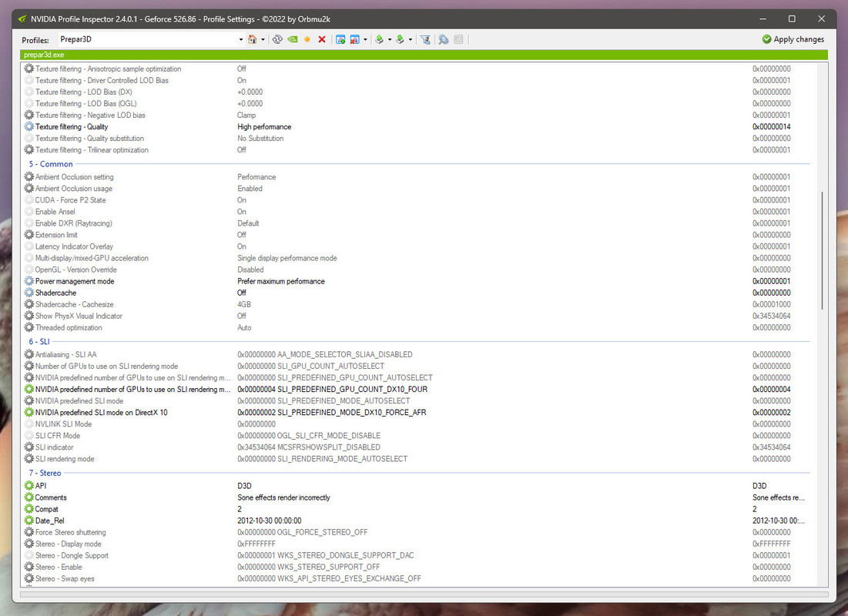Click green gear of NVIDIA predefined SLI mode on DirectX 10
The width and height of the screenshot is (848, 616).
(29, 413)
